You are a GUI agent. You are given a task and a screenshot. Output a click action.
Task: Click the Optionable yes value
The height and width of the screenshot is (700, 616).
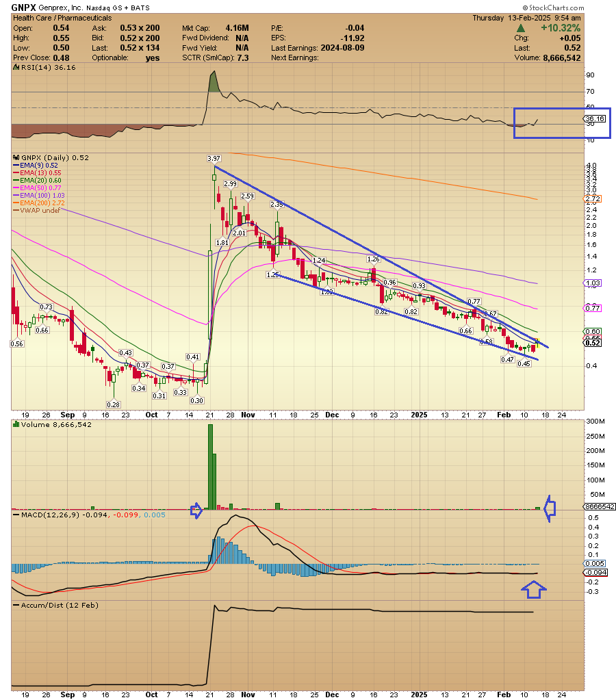coord(153,58)
